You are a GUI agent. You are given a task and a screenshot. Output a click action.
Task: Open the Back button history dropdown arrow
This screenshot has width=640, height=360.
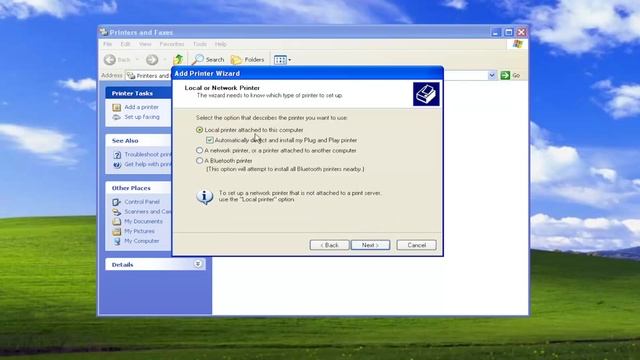pos(137,60)
